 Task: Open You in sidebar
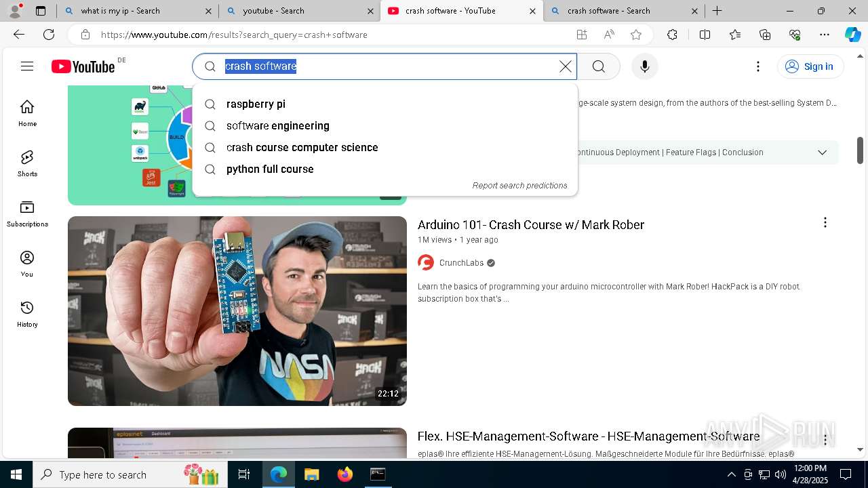pos(27,264)
